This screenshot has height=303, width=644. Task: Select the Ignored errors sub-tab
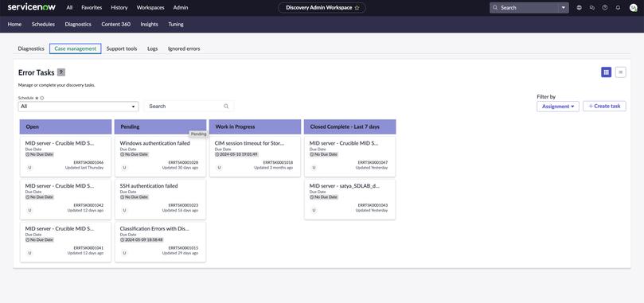(x=184, y=49)
